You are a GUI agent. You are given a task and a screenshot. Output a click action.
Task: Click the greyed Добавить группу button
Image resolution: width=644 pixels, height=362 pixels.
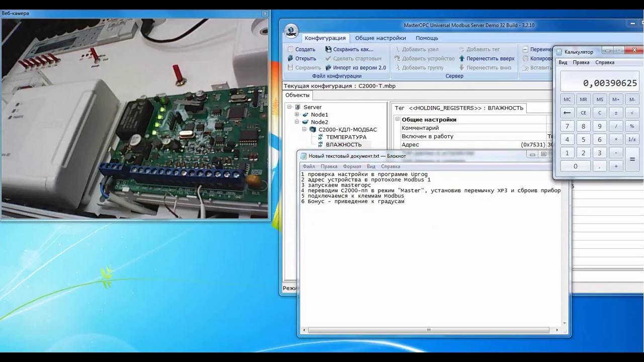pos(419,67)
